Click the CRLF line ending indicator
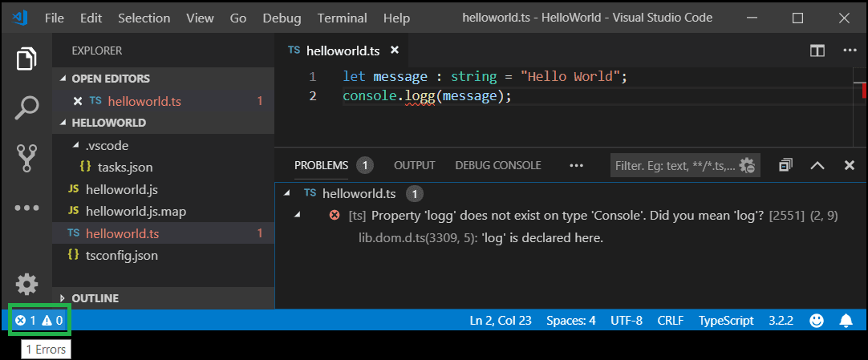The width and height of the screenshot is (868, 360). (670, 321)
